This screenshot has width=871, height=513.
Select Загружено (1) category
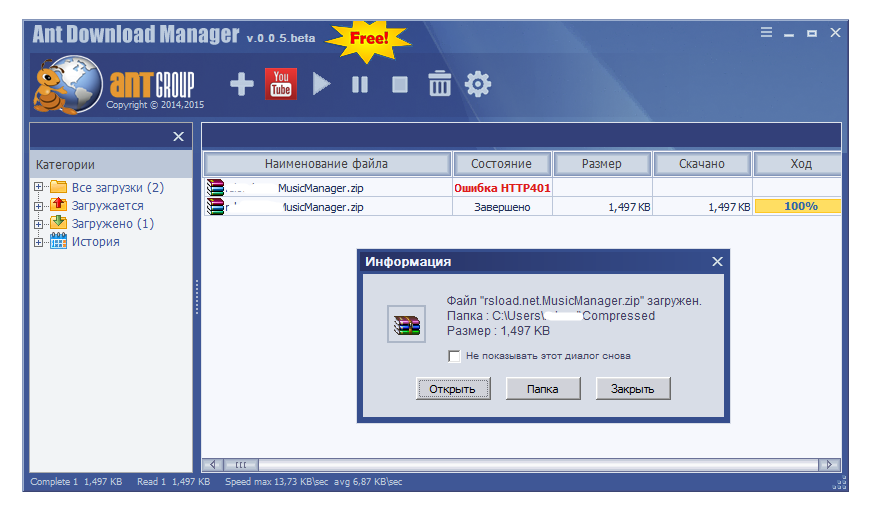[113, 224]
